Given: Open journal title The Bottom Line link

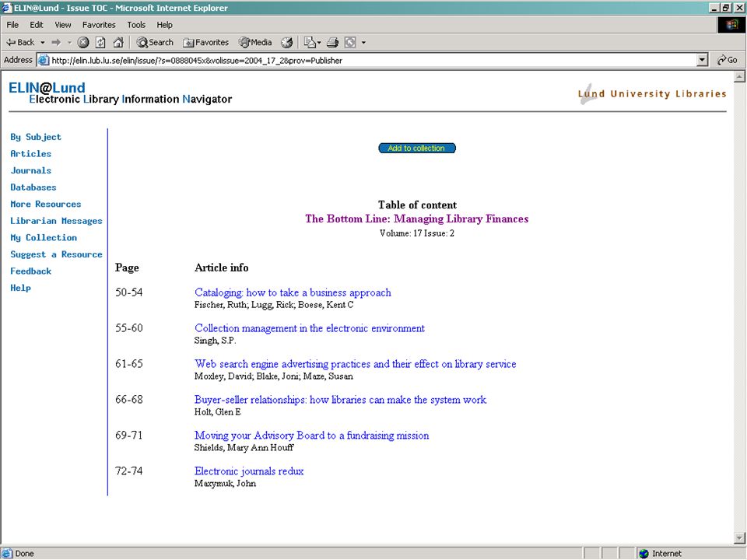Looking at the screenshot, I should [417, 219].
